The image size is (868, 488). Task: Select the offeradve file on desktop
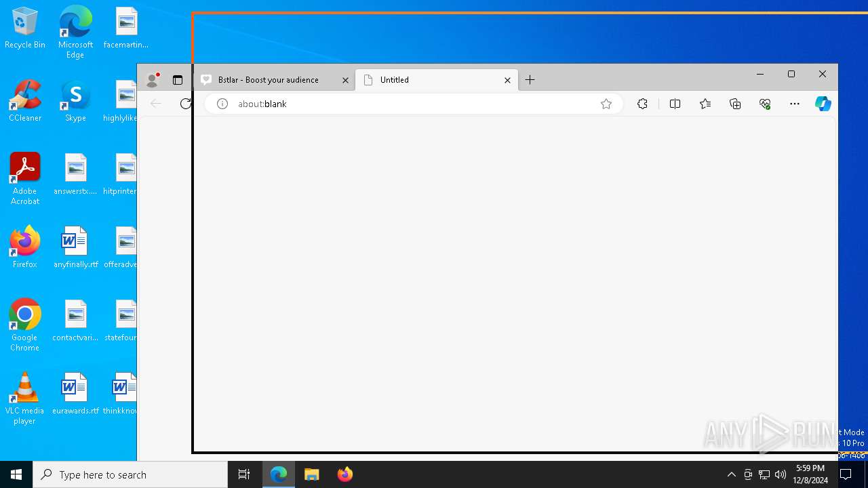[121, 248]
